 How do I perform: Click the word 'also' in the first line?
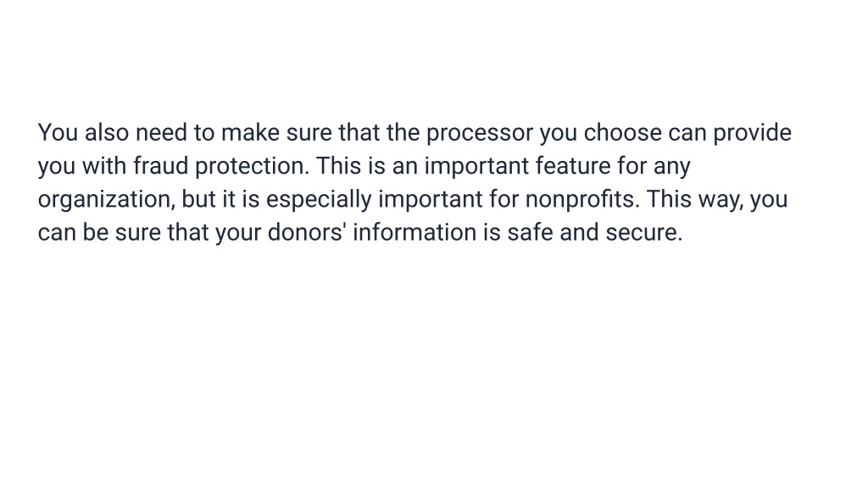107,133
